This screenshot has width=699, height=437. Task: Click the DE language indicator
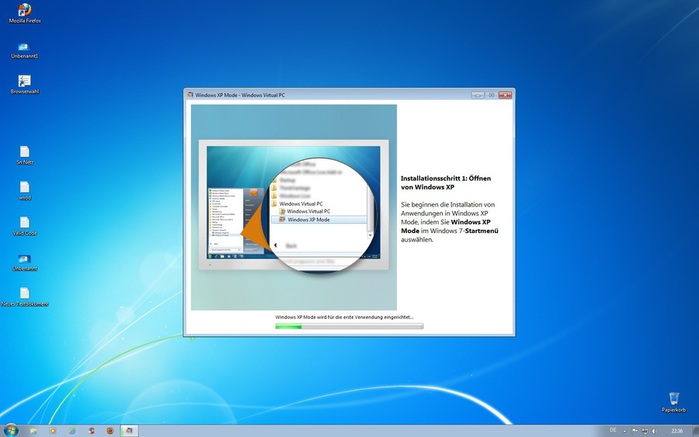click(x=613, y=430)
